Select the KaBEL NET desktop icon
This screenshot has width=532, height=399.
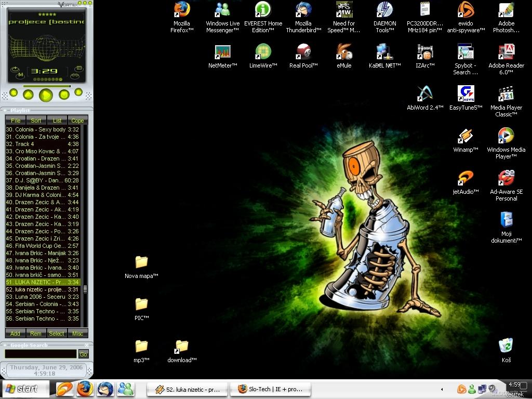click(385, 56)
